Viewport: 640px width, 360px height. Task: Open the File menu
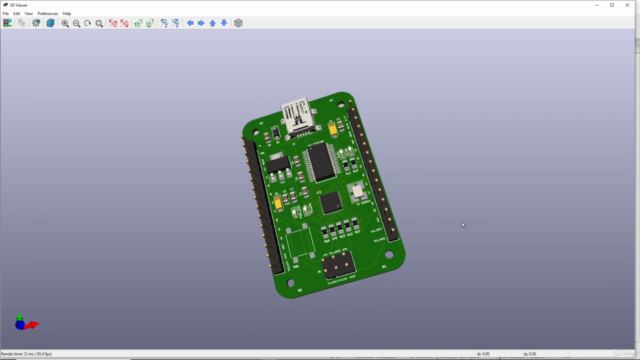click(x=6, y=13)
